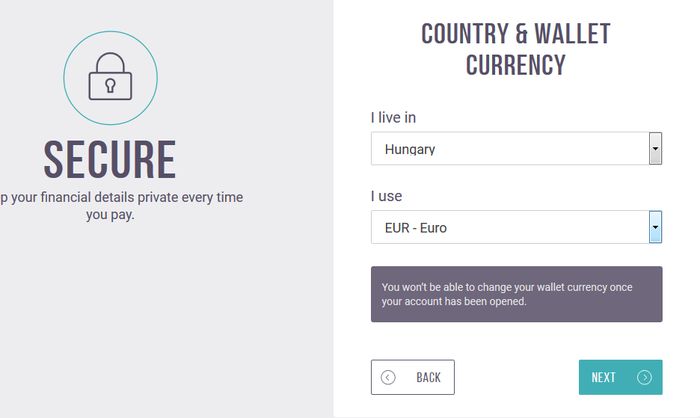Click the wallet currency warning notice box

click(517, 294)
